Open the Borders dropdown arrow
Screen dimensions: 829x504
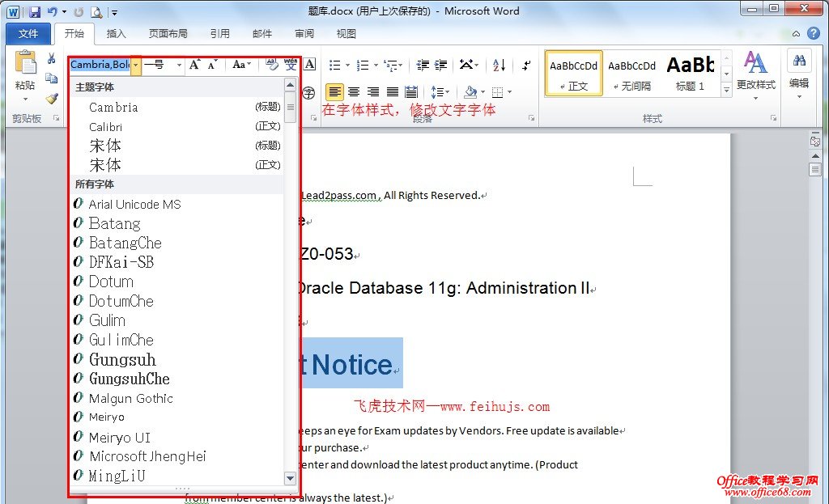tap(510, 92)
